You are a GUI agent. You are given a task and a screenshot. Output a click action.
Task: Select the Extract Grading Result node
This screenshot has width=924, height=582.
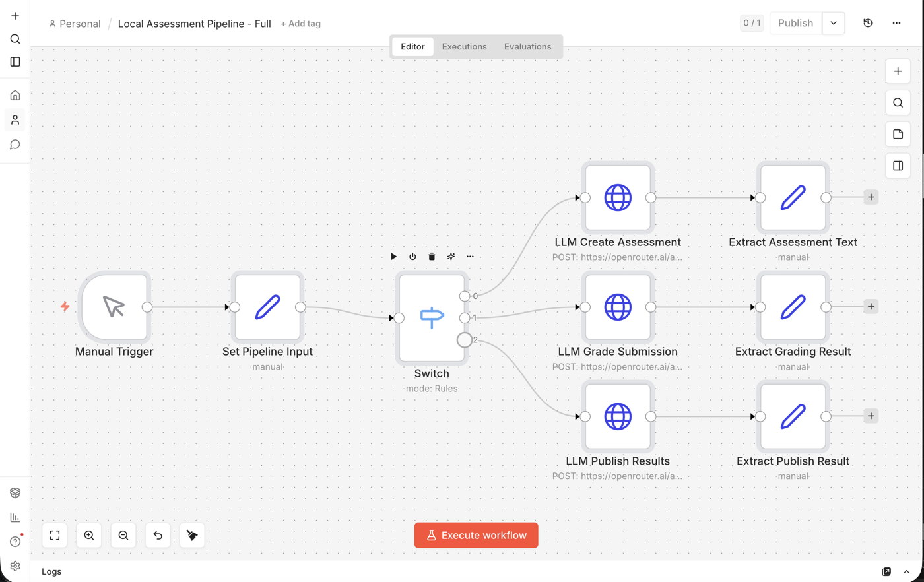pos(793,307)
